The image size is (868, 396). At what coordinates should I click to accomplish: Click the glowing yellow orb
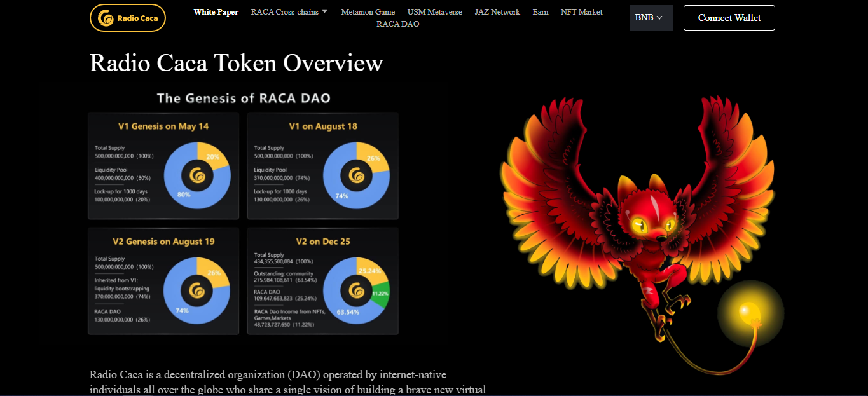click(x=750, y=313)
